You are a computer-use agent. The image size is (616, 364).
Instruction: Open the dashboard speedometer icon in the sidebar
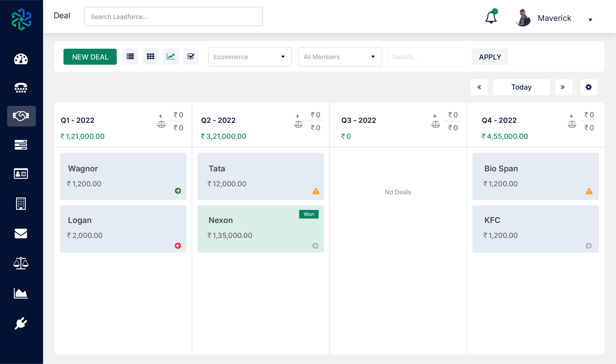21,59
